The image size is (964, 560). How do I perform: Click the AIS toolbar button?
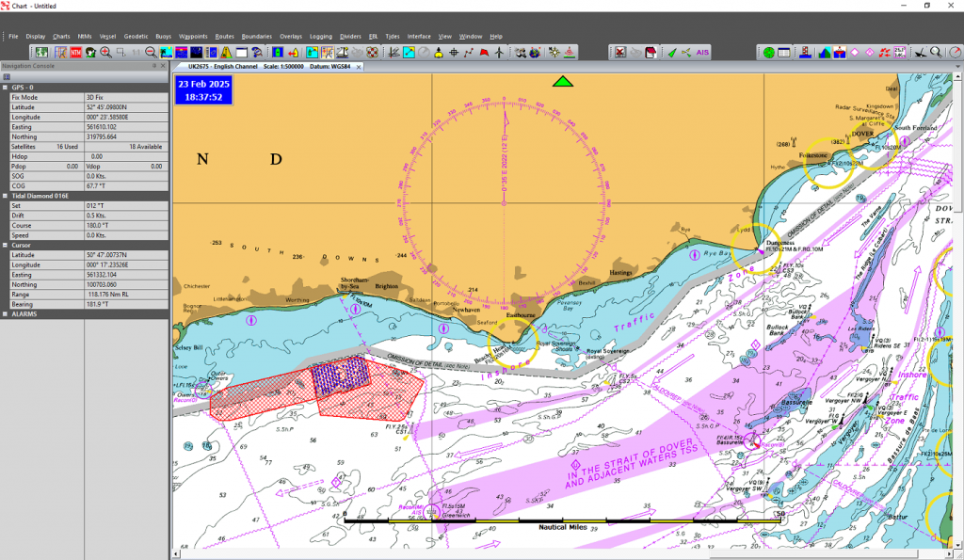(x=701, y=53)
